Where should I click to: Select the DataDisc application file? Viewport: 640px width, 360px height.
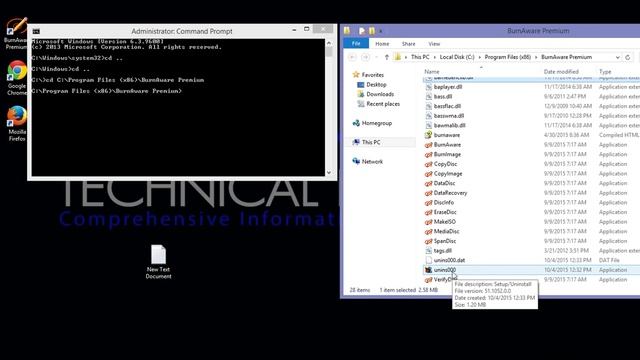(444, 183)
